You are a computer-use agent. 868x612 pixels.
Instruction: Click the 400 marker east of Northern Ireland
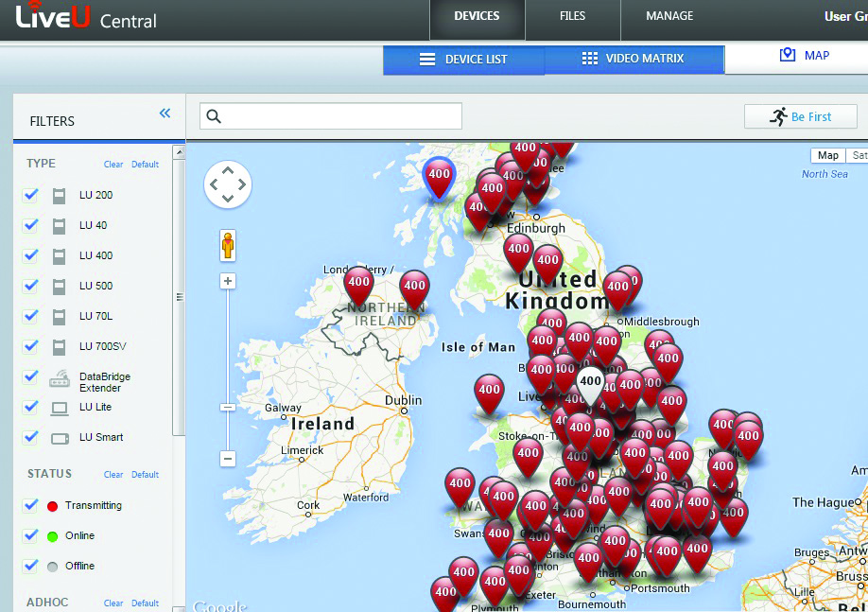coord(415,289)
